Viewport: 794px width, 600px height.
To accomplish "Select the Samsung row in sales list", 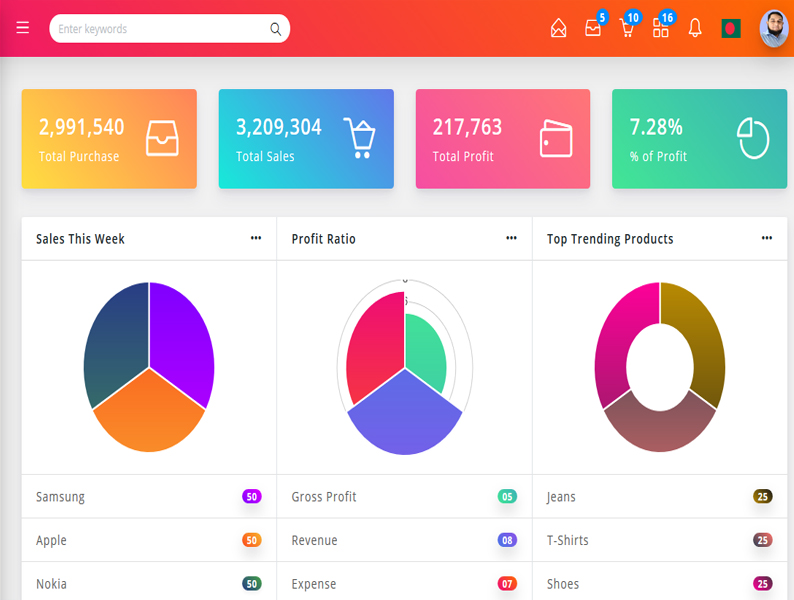I will click(148, 497).
